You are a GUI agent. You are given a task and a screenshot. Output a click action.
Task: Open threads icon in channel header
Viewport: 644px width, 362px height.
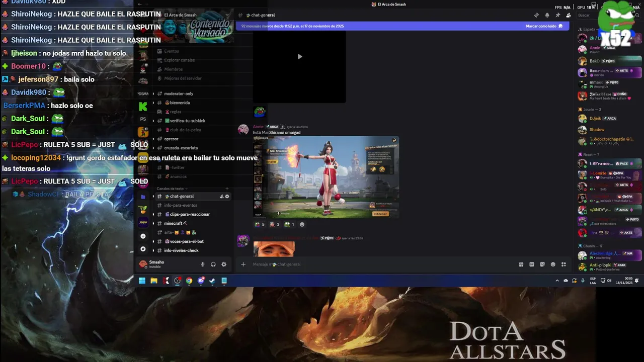pyautogui.click(x=536, y=15)
